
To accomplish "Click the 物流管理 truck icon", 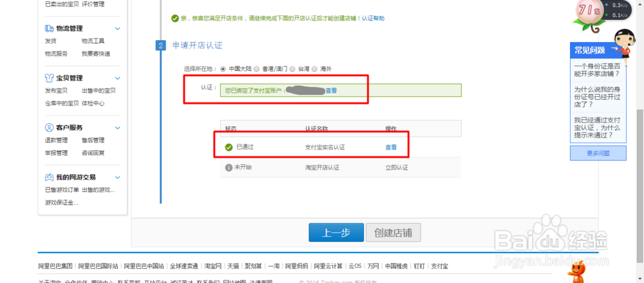I will (x=50, y=28).
